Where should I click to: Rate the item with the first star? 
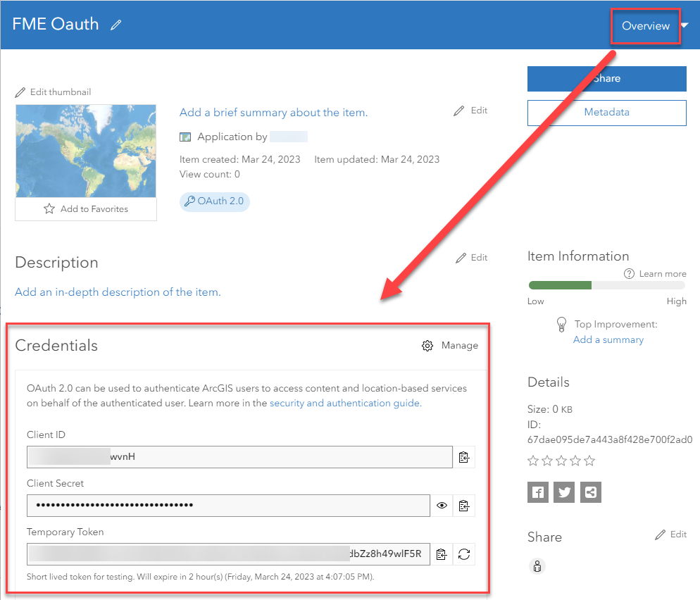(x=533, y=461)
